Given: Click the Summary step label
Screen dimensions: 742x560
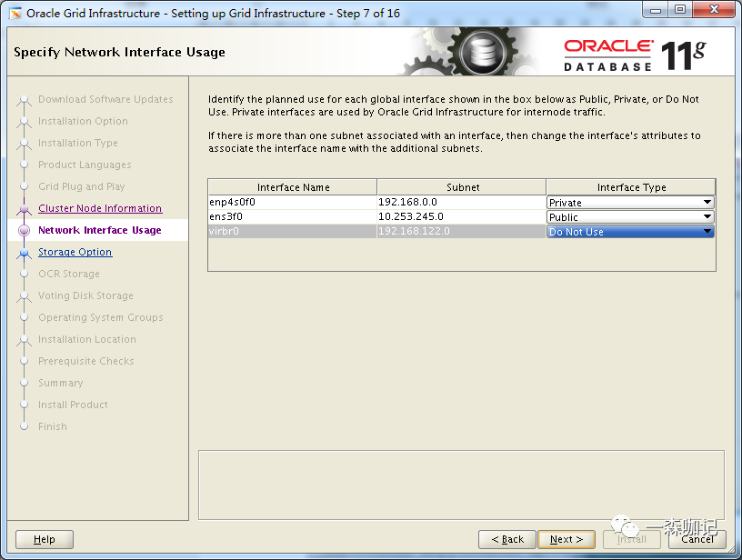Looking at the screenshot, I should pos(61,383).
